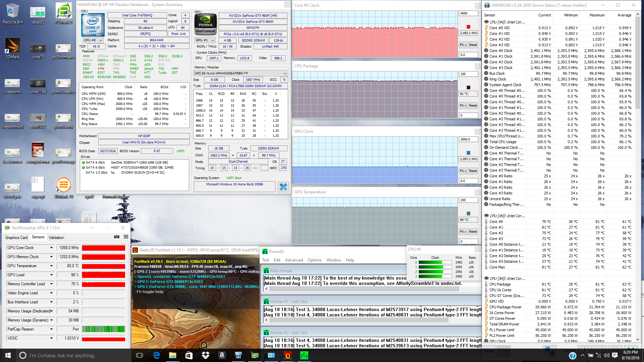
Task: Click the red color swatch in Core #0 Clock
Action: (x=468, y=27)
